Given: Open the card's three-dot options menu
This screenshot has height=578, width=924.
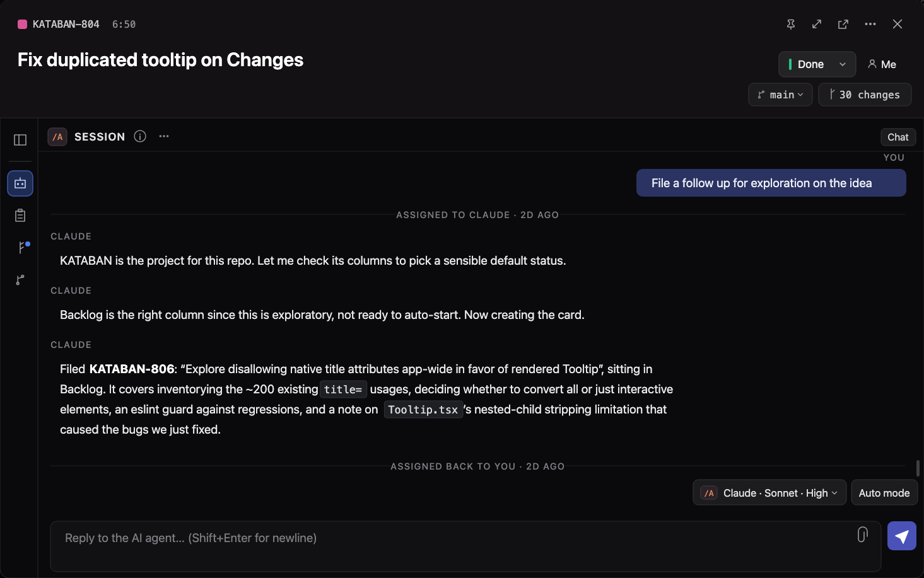Looking at the screenshot, I should click(870, 24).
